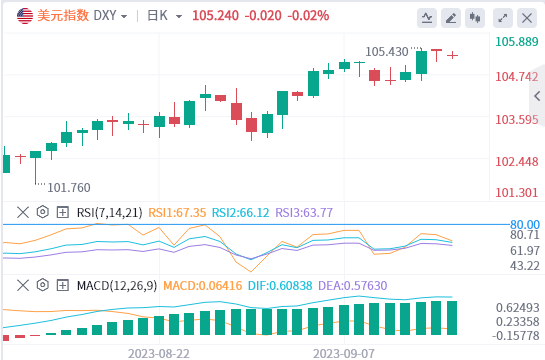This screenshot has height=360, width=545.
Task: Open RSI indicator settings hexagon icon
Action: click(x=42, y=212)
